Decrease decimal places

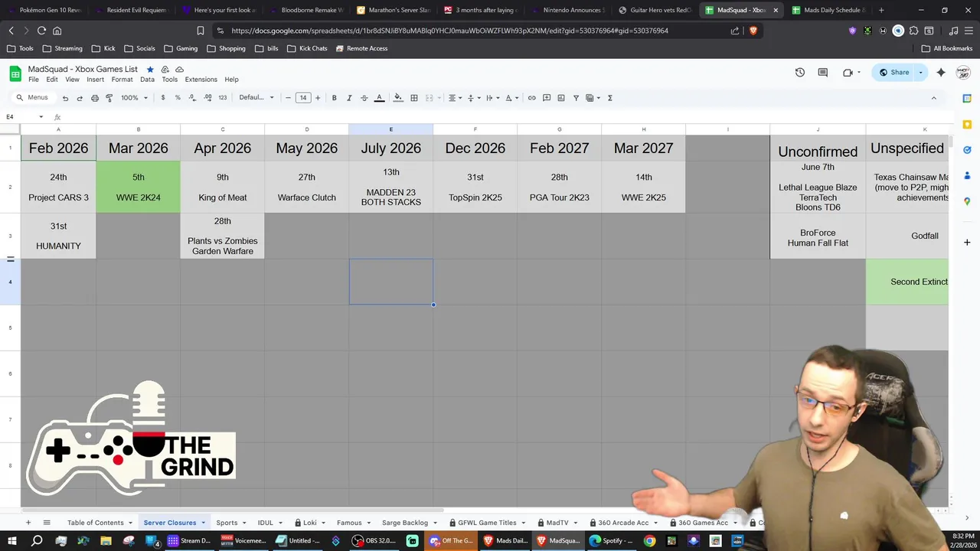[192, 98]
